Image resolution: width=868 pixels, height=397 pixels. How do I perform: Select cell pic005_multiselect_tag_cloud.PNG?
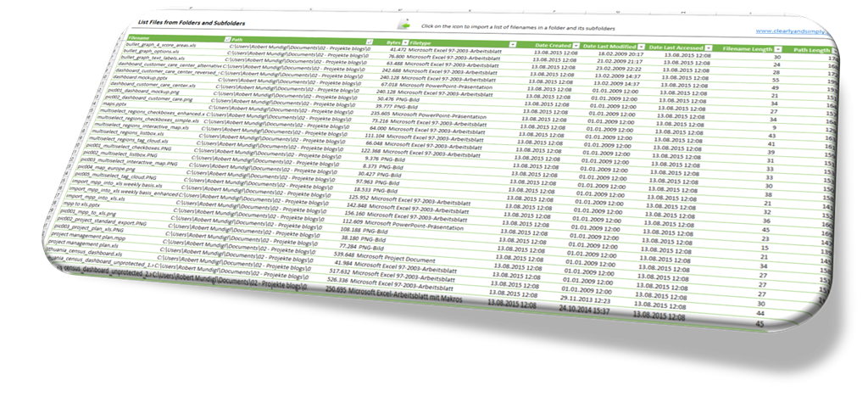click(117, 175)
